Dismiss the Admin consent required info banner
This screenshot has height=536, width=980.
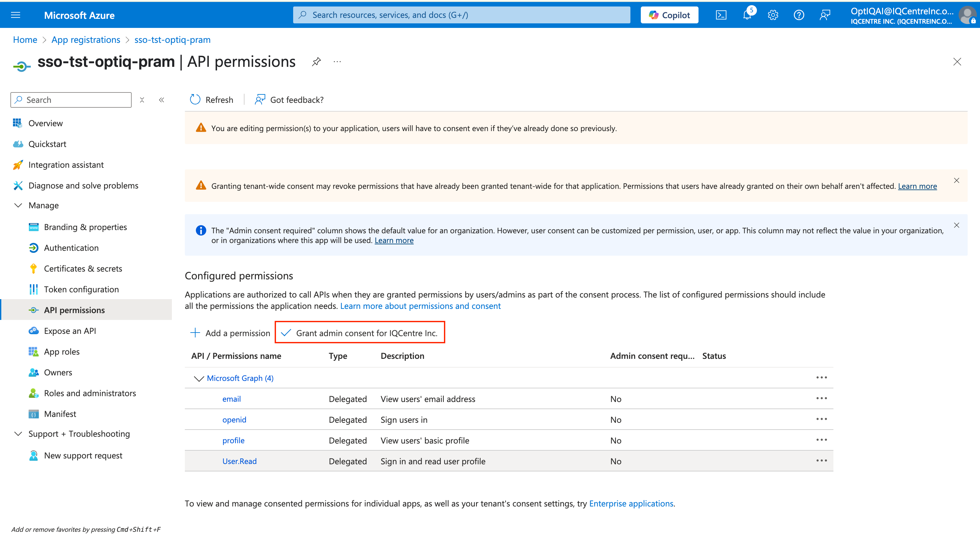click(956, 225)
